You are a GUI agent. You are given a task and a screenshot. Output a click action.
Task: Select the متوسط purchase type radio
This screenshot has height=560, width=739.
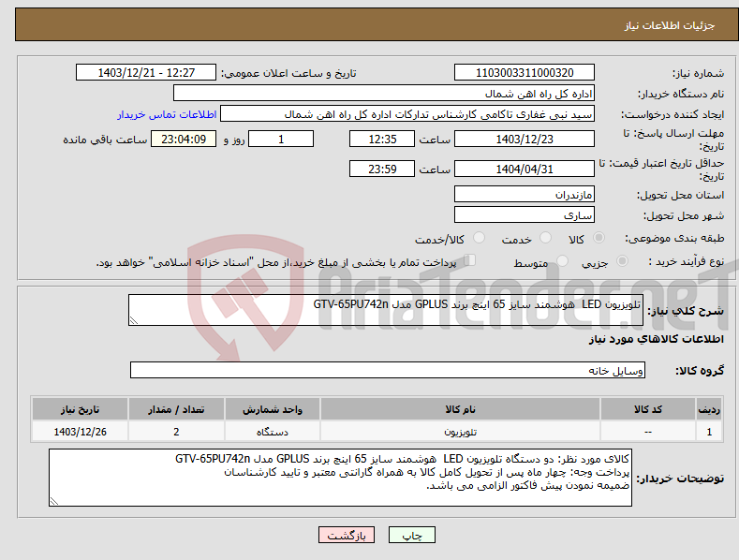[x=562, y=260]
